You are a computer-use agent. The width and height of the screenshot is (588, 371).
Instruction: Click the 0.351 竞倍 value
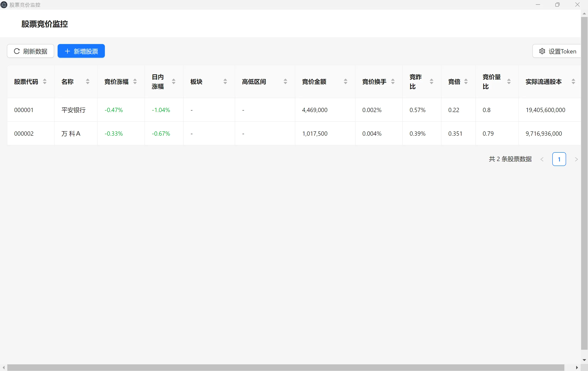(455, 134)
